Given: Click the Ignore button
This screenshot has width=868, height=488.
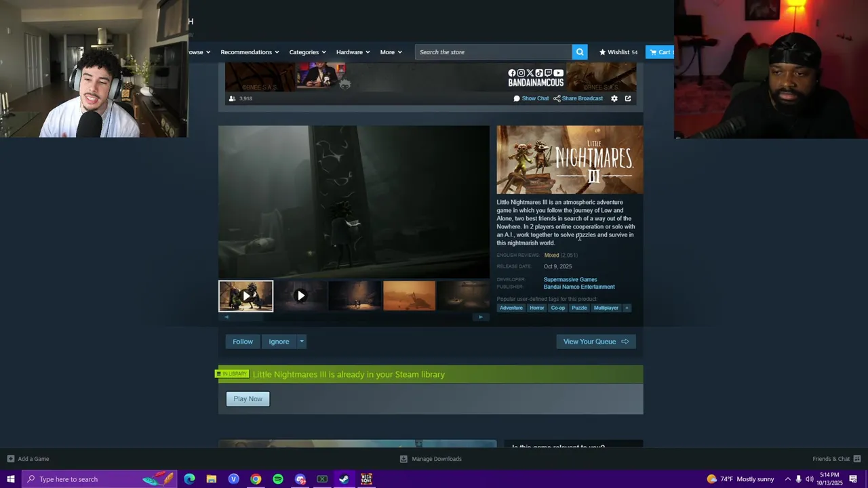Looking at the screenshot, I should (x=279, y=342).
